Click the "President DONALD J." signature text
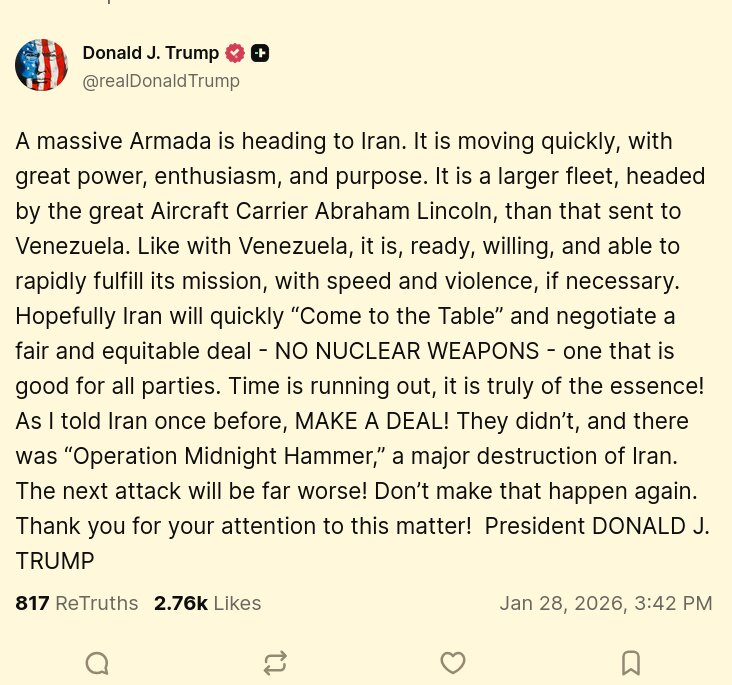This screenshot has width=732, height=685. [597, 527]
